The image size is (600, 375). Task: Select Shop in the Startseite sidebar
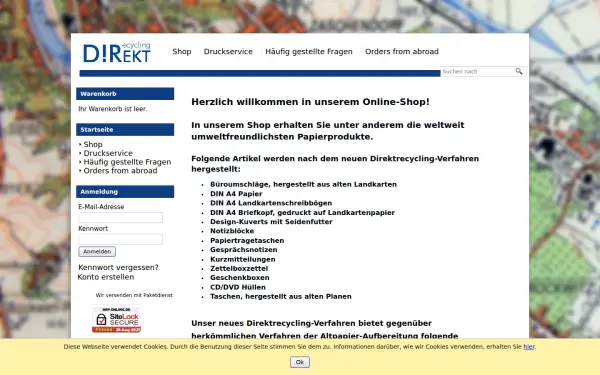click(93, 144)
